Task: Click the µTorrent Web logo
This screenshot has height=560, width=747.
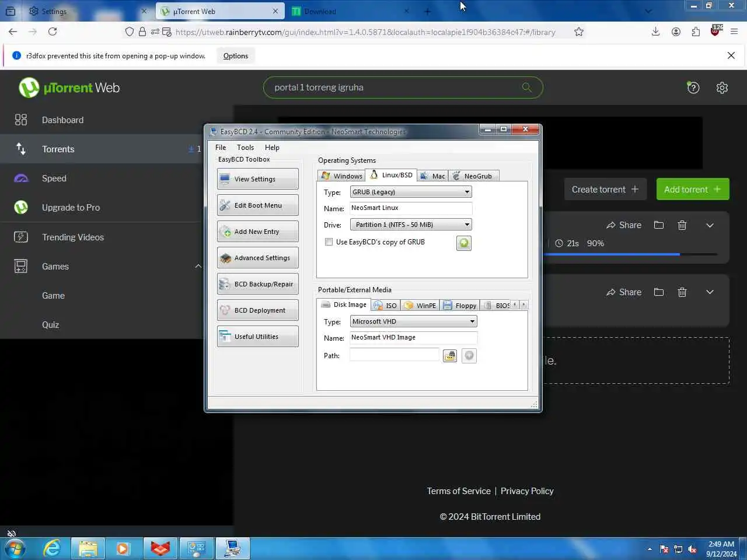Action: coord(69,87)
